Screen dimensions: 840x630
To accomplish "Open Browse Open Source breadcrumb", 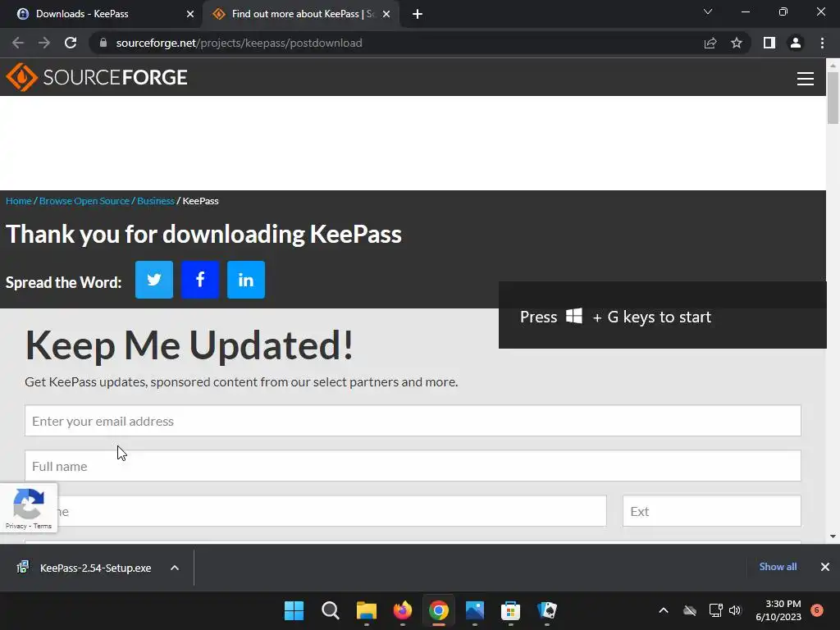I will click(x=84, y=201).
